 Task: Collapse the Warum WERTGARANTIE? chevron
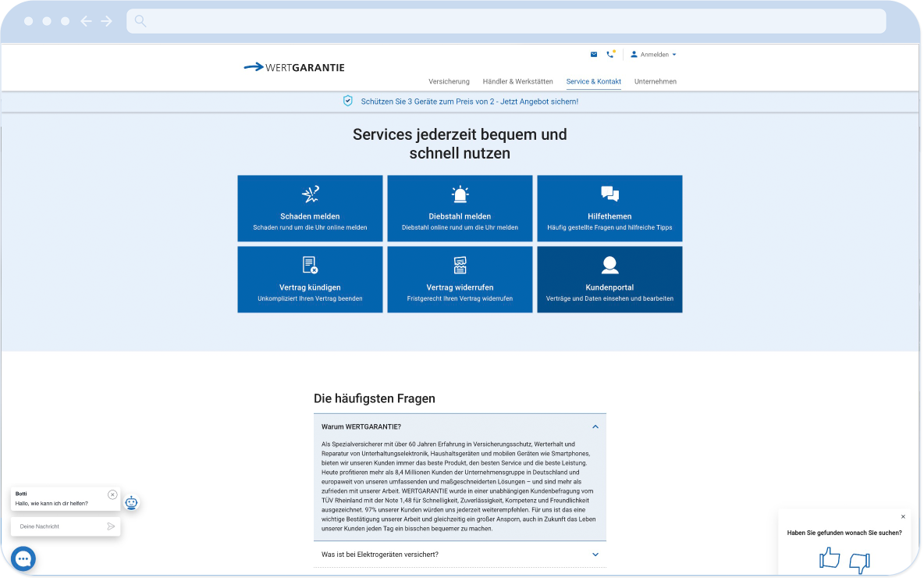coord(595,426)
